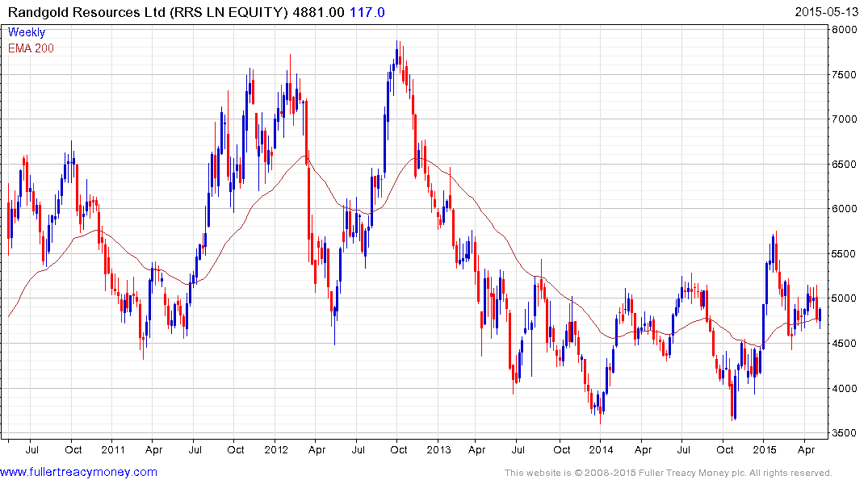Open the www.fullertreacymoney.com link

click(x=78, y=472)
